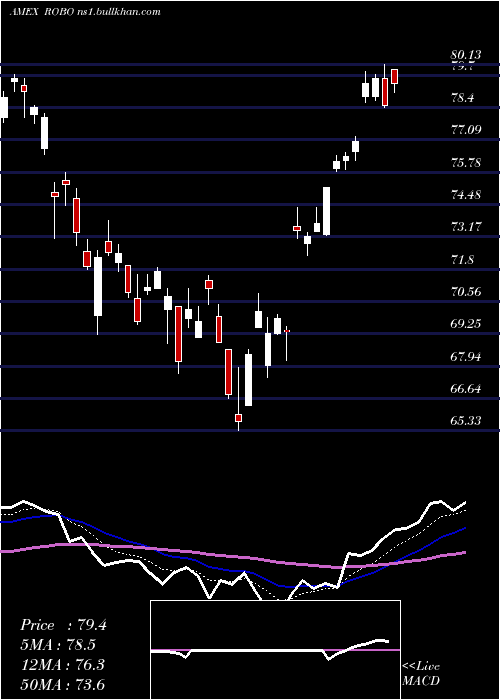
Task: Click inside the Live MACD mini chart
Action: 275,650
